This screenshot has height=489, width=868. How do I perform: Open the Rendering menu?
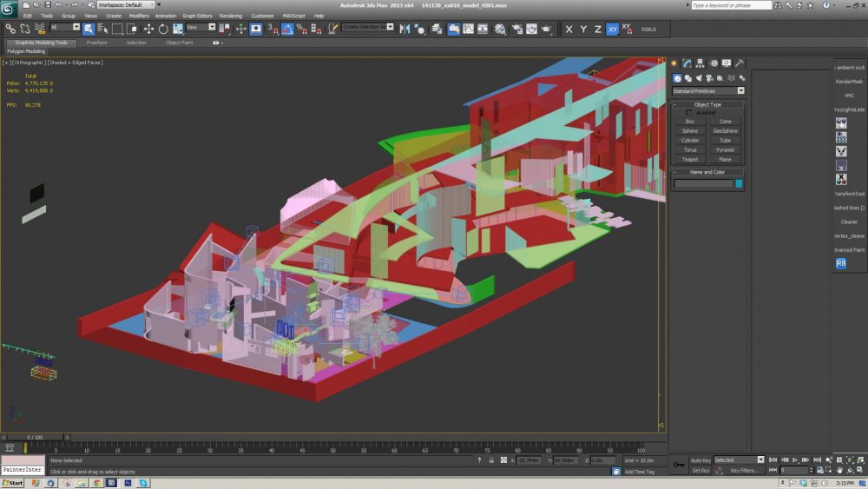[x=231, y=16]
